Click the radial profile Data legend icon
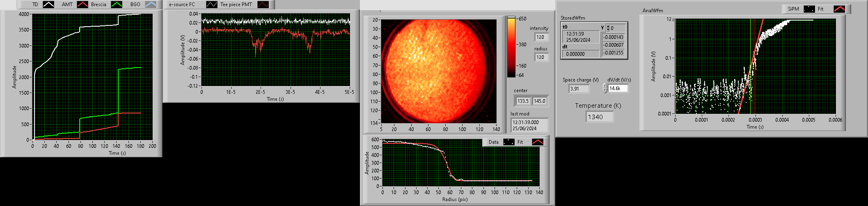 click(508, 142)
